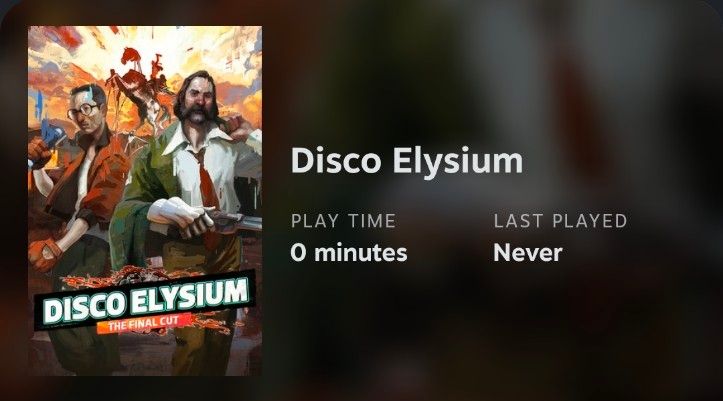Click the orange jacket on the cover
The height and width of the screenshot is (401, 723).
point(99,180)
